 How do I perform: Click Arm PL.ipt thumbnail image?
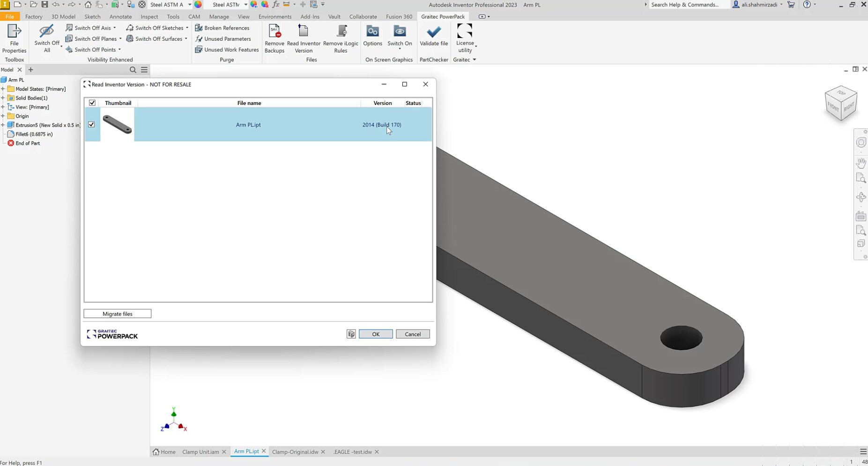(x=117, y=124)
